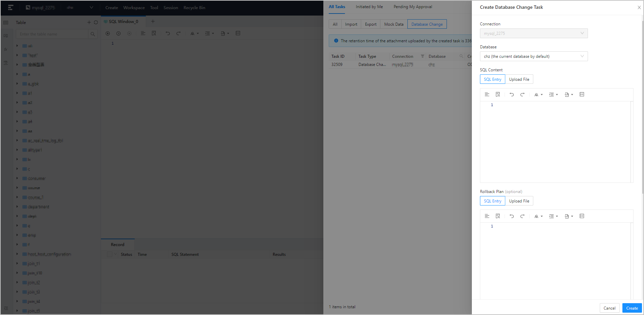The height and width of the screenshot is (315, 644).
Task: Open find and replace in SQL Window_0 toolbar
Action: (154, 33)
